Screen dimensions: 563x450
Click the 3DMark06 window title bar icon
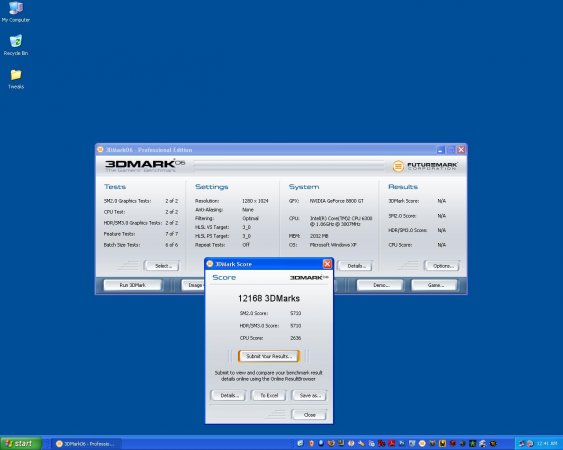(x=100, y=149)
